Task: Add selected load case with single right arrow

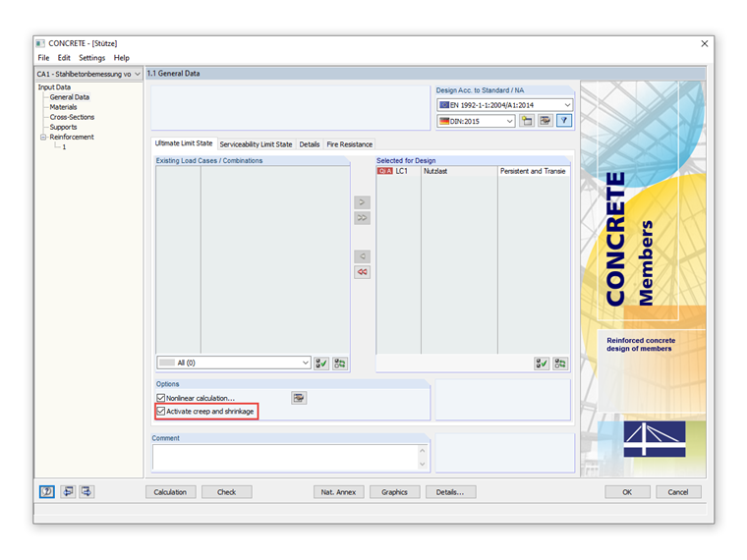Action: (x=362, y=202)
